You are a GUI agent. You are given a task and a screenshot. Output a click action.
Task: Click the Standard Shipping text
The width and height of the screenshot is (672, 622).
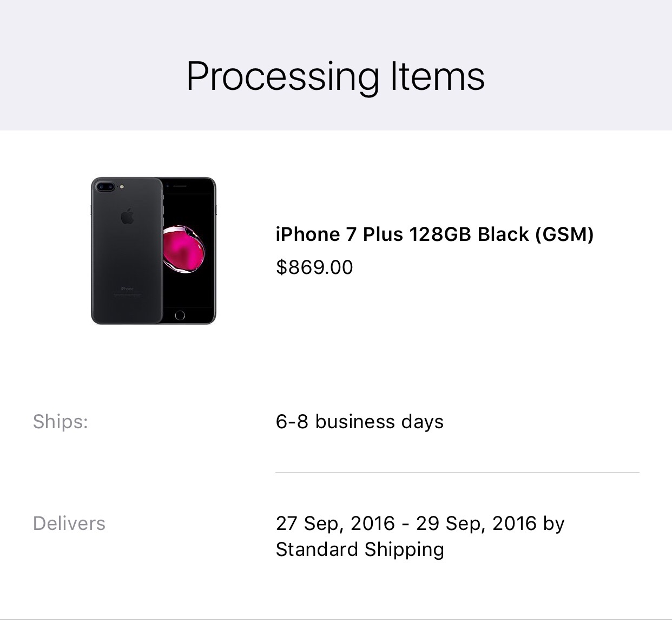[360, 549]
